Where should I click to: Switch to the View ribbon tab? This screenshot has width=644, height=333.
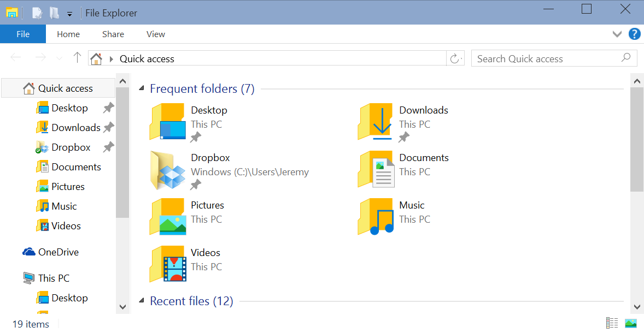[x=156, y=34]
